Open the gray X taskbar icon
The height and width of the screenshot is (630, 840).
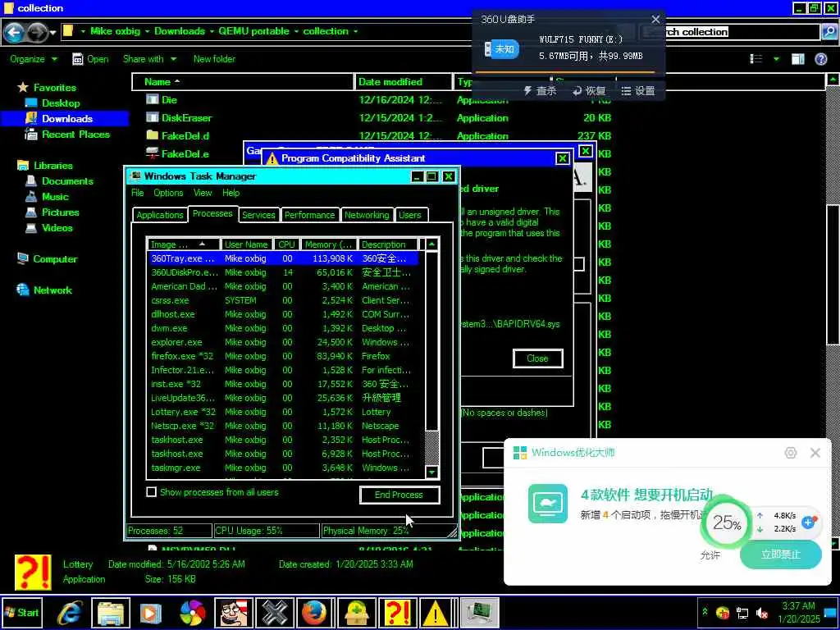tap(274, 612)
